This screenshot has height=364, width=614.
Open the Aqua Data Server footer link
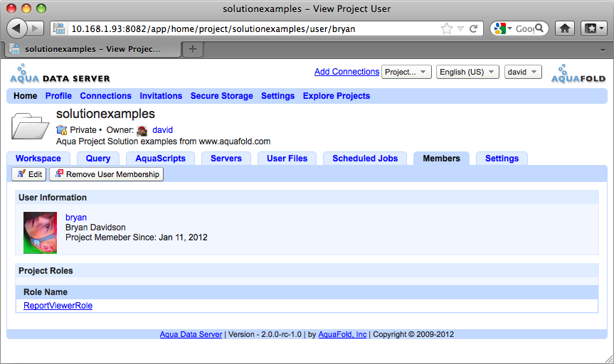click(191, 334)
